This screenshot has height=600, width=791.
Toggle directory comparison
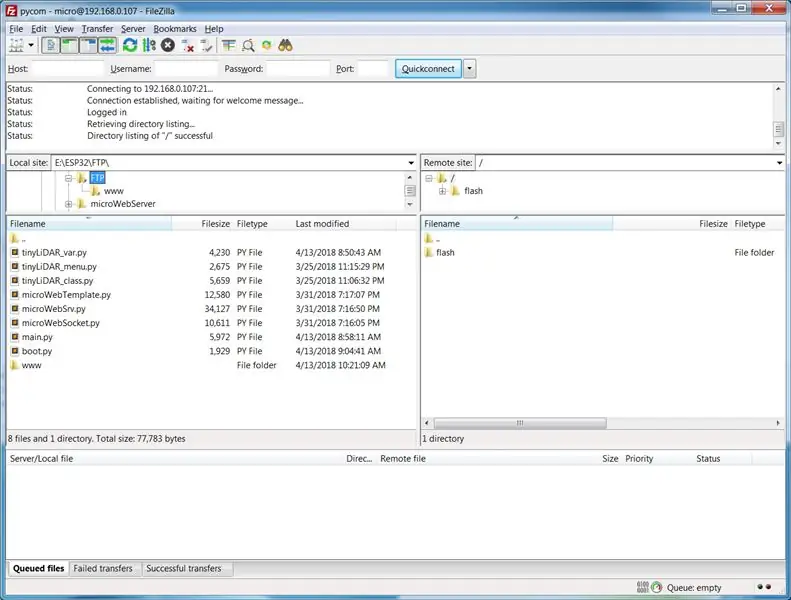(x=248, y=45)
